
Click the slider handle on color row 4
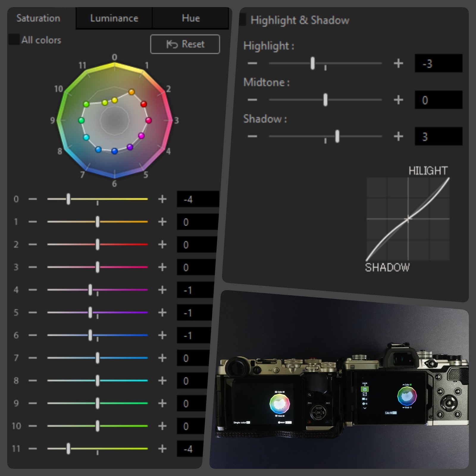90,290
